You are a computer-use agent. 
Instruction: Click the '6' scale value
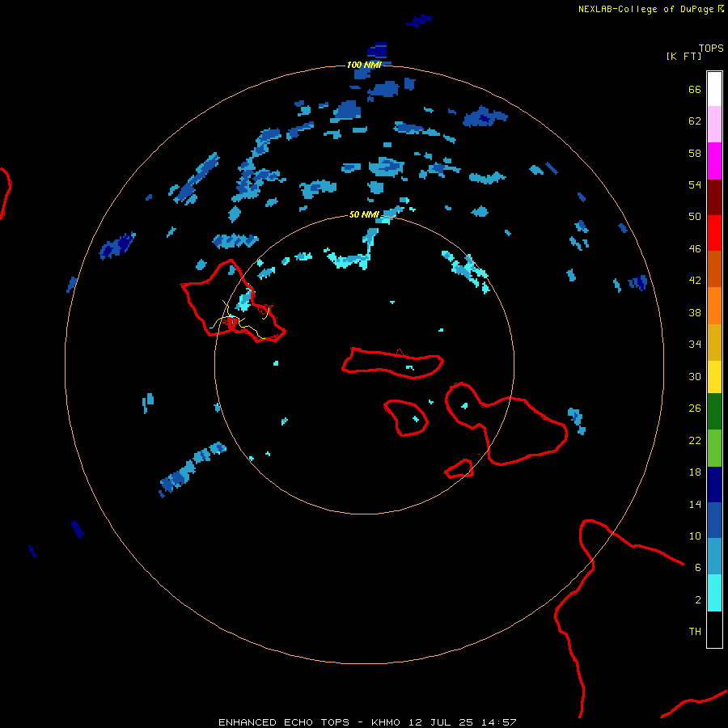point(698,567)
